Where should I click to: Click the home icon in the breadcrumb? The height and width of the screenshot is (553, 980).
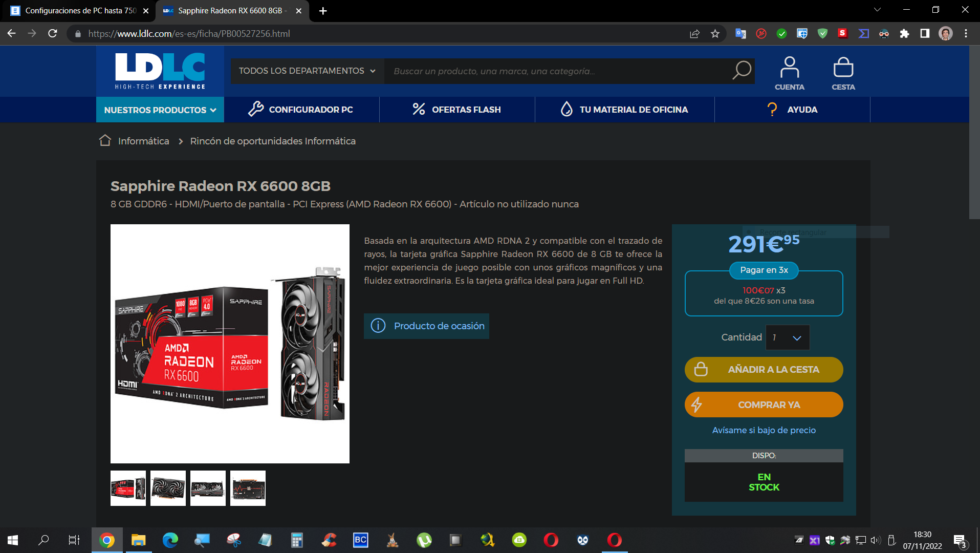click(x=105, y=141)
